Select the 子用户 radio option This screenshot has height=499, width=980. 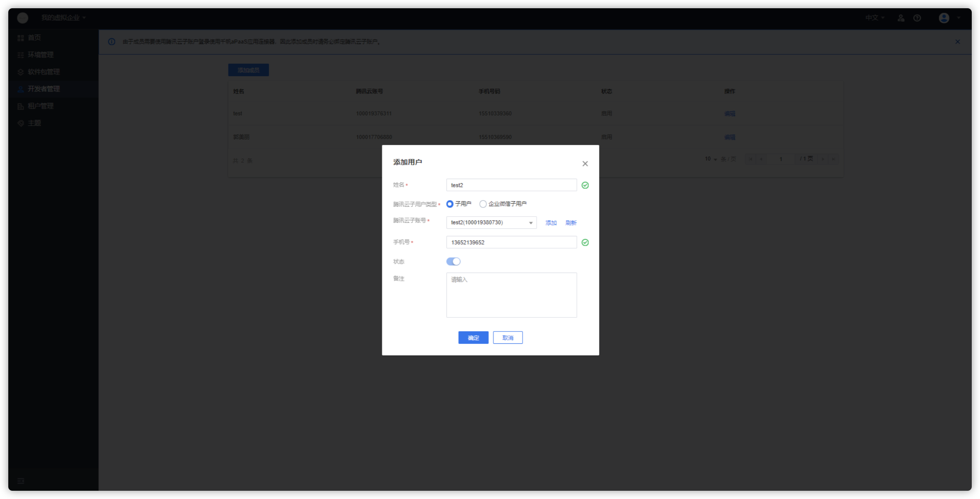(450, 204)
